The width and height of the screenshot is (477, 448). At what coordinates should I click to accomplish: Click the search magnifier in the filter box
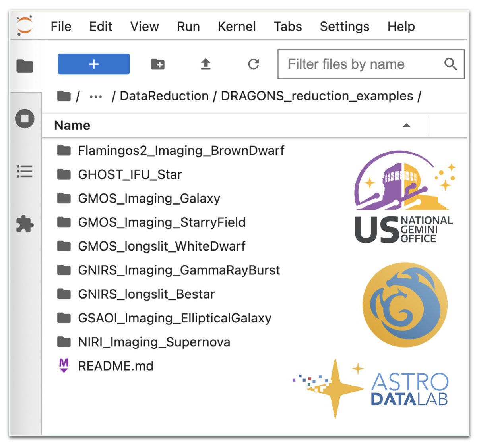coord(450,64)
